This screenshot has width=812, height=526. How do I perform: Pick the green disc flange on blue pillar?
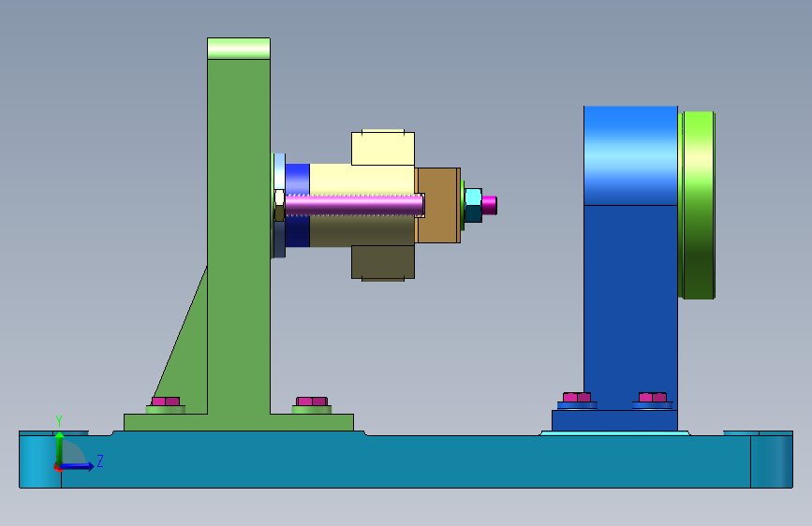(x=697, y=205)
